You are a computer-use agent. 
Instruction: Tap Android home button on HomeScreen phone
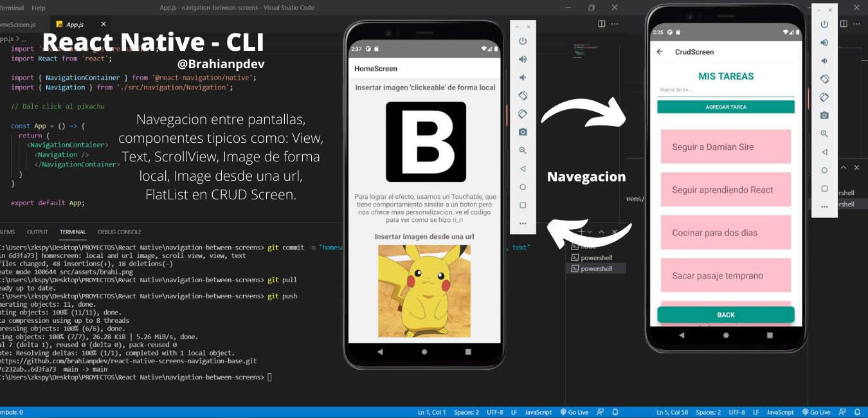coord(424,352)
